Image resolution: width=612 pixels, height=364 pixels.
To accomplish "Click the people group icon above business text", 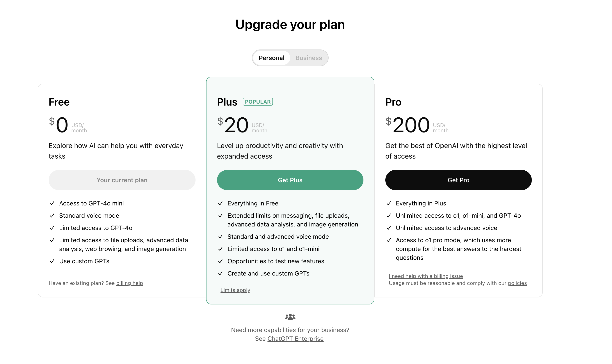I will (290, 317).
